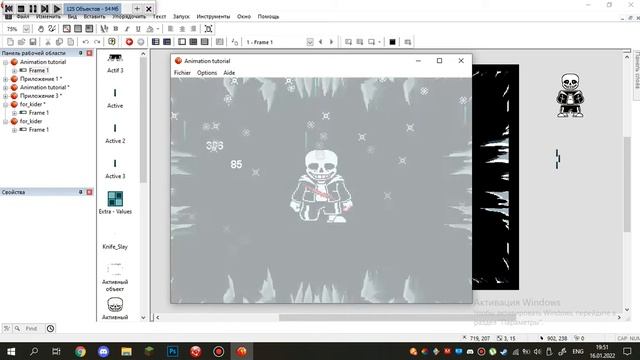Select the Animation tutorial * application entry
Image resolution: width=640 pixels, height=360 pixels.
[x=44, y=87]
